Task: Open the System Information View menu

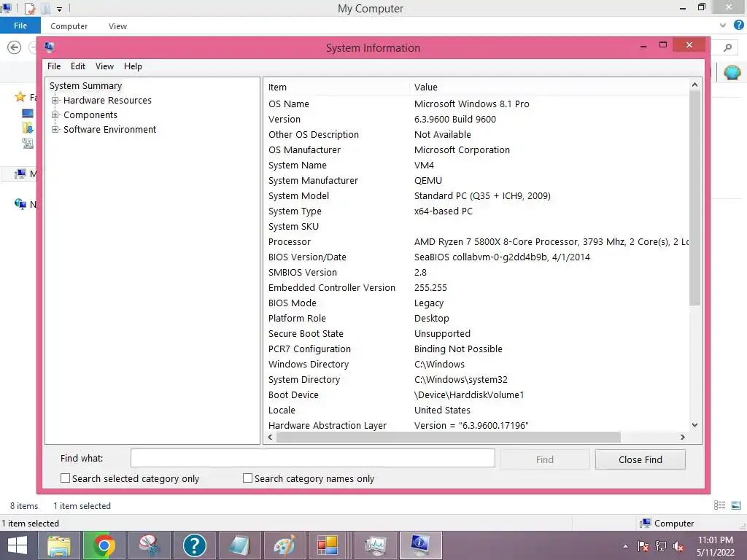Action: (104, 66)
